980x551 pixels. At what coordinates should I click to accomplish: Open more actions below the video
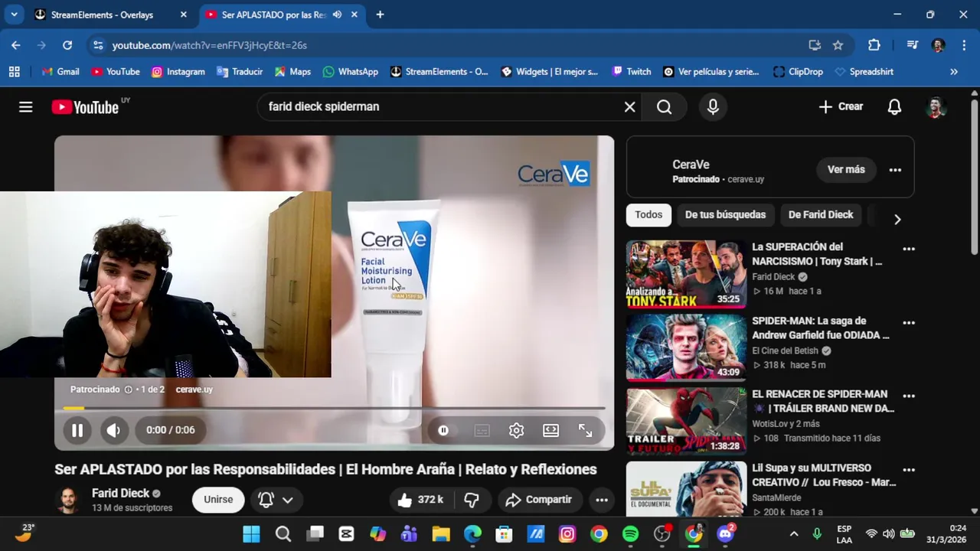602,500
